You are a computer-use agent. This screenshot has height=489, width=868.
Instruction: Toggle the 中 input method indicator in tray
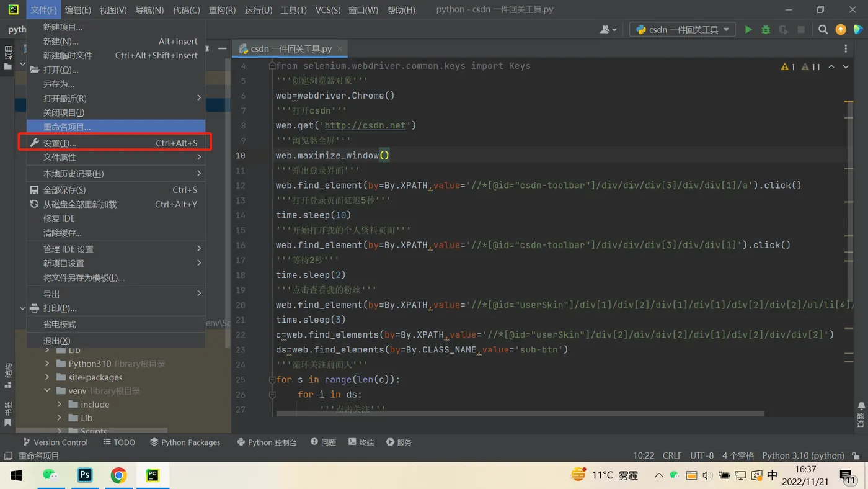click(x=772, y=475)
